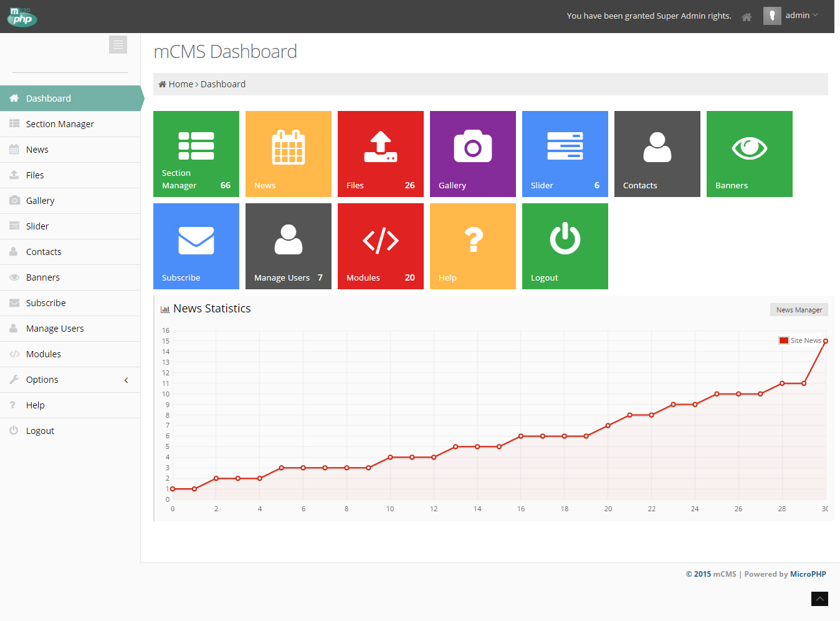Select Manage Users in the sidebar
Image resolution: width=840 pixels, height=621 pixels.
click(55, 329)
